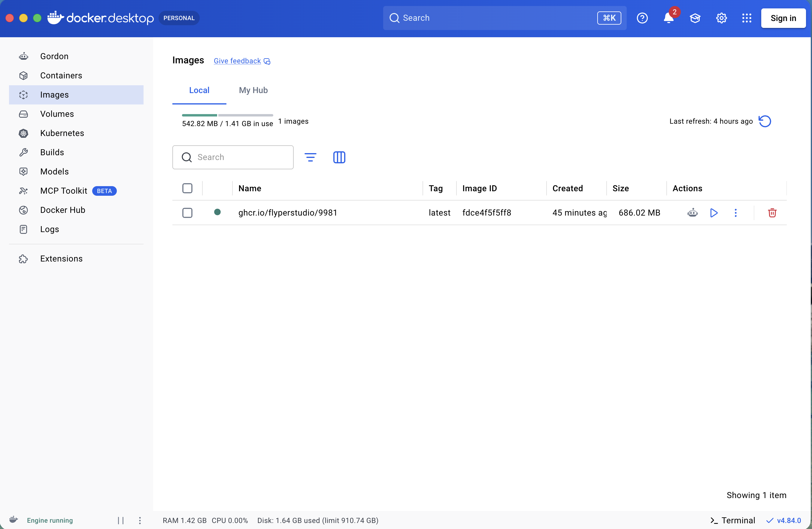
Task: Click the top global Search bar
Action: click(x=504, y=18)
